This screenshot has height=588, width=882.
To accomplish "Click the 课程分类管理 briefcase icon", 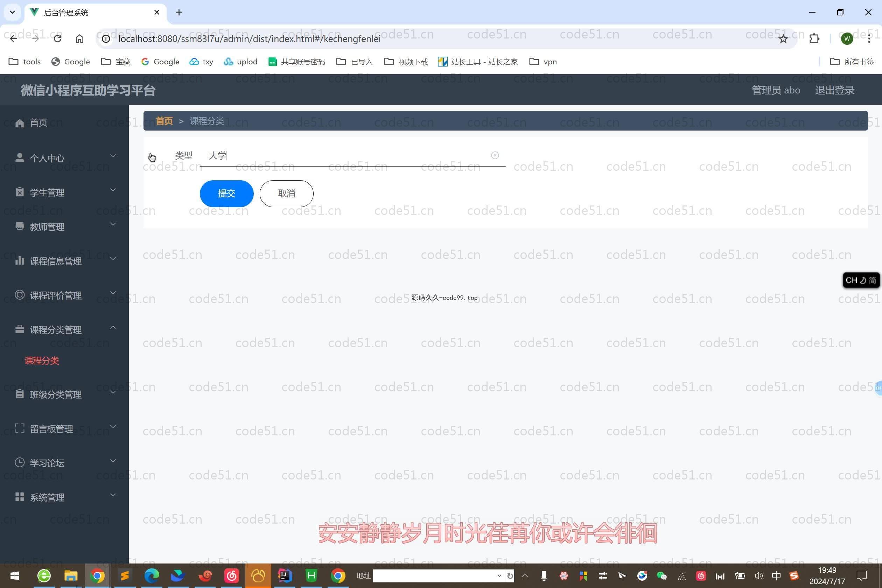I will pos(20,329).
